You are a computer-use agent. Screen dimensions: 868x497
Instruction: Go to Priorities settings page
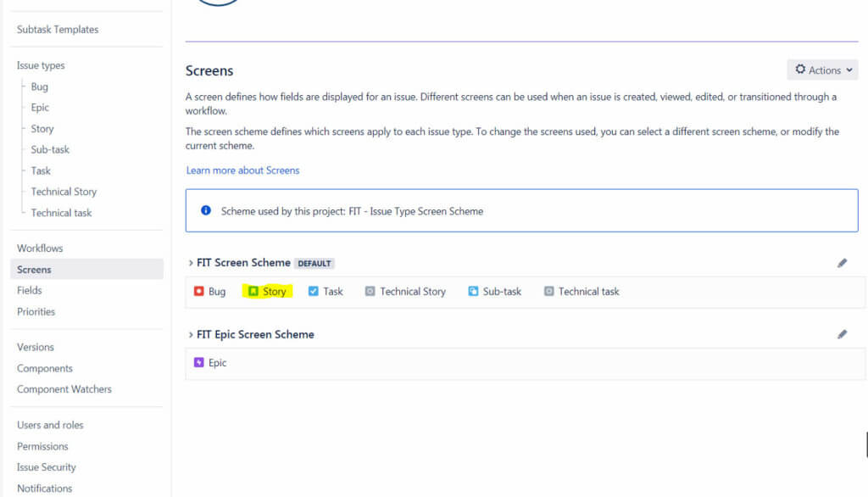pyautogui.click(x=36, y=311)
